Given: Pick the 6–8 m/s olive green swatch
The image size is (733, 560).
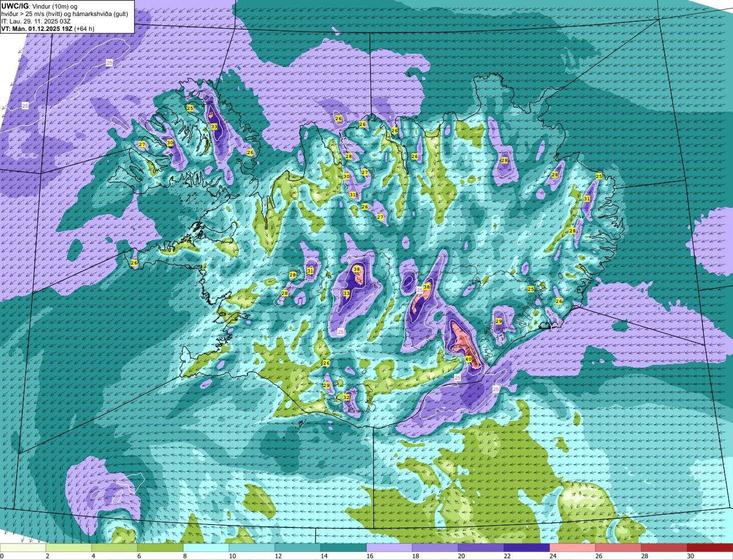Looking at the screenshot, I should pyautogui.click(x=160, y=548).
